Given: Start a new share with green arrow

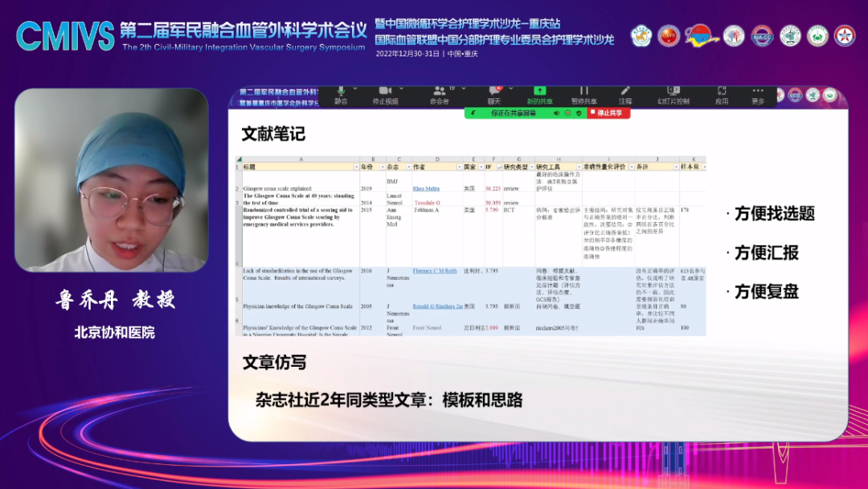Looking at the screenshot, I should coord(540,95).
